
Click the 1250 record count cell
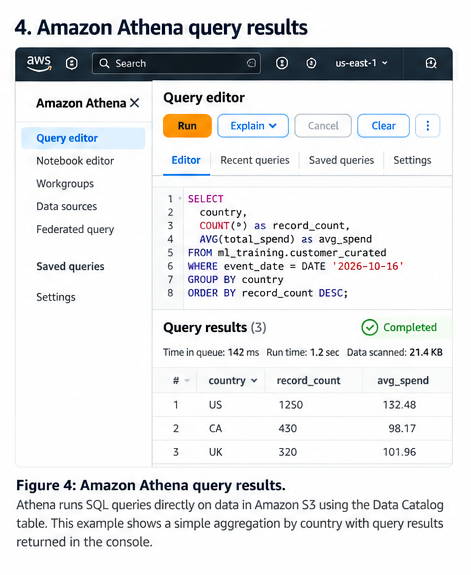(291, 405)
